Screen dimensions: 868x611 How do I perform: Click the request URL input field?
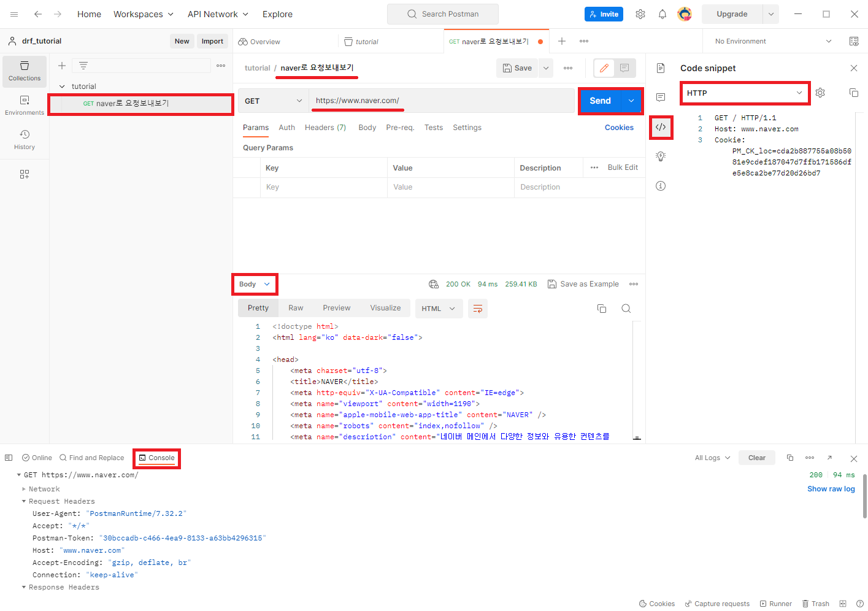click(x=442, y=101)
